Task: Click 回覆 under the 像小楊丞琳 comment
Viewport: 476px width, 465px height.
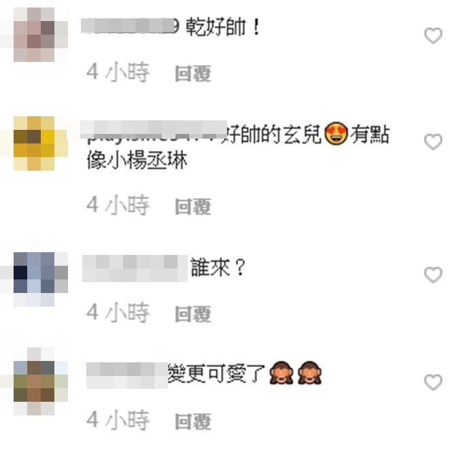Action: (193, 207)
